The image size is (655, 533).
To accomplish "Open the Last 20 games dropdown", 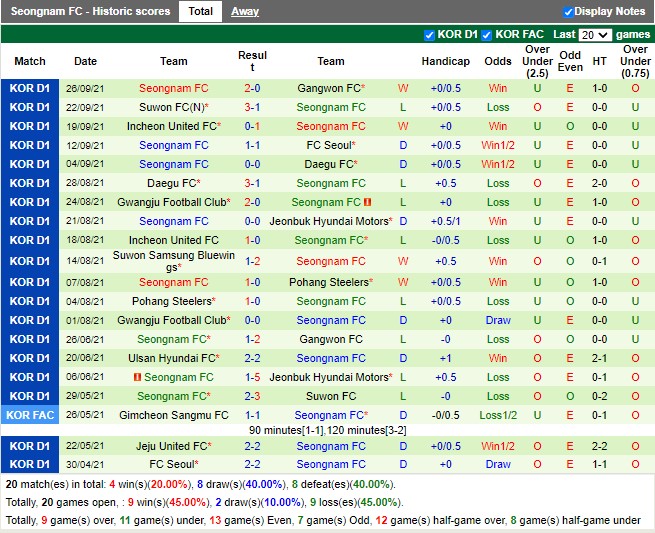I will 594,35.
